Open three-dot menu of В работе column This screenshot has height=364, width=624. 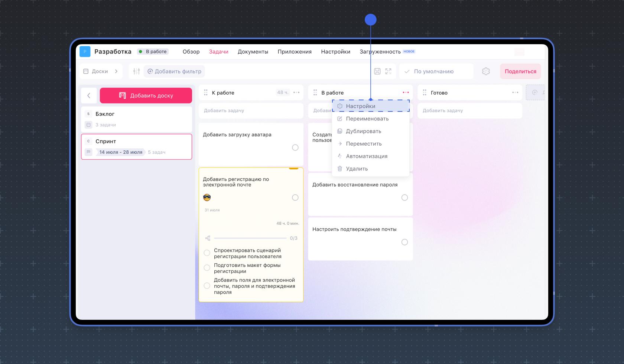[x=406, y=92]
